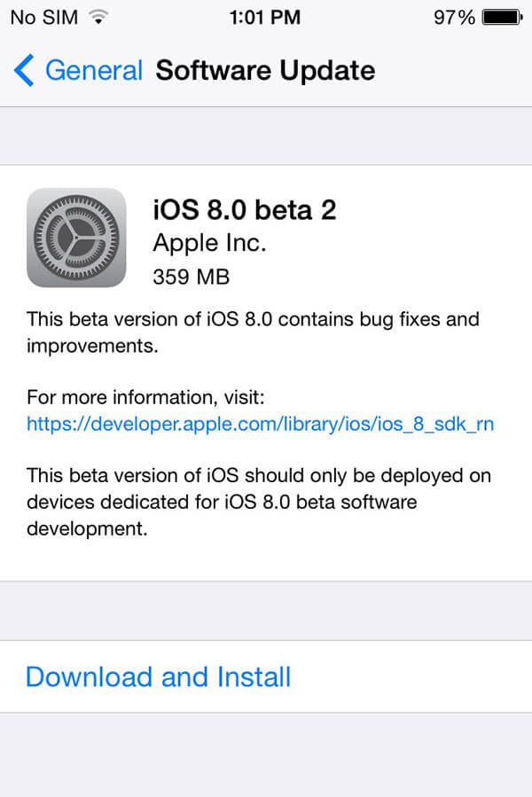
Task: Tap the blue back chevron arrow
Action: (24, 71)
